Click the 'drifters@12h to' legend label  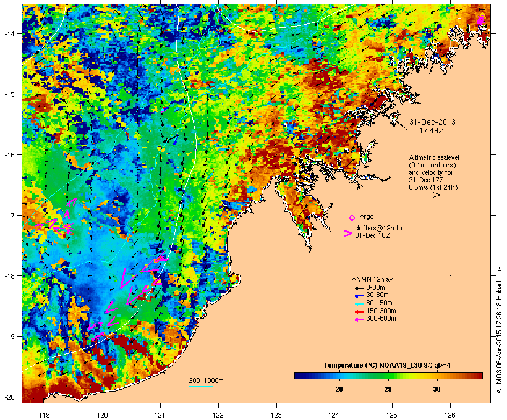[378, 228]
